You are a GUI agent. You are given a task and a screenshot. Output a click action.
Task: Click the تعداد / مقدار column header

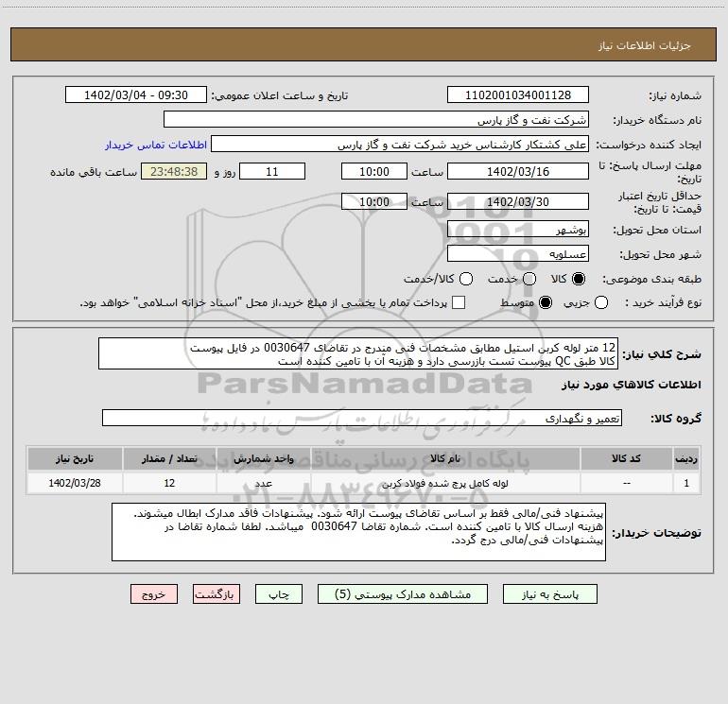[169, 459]
